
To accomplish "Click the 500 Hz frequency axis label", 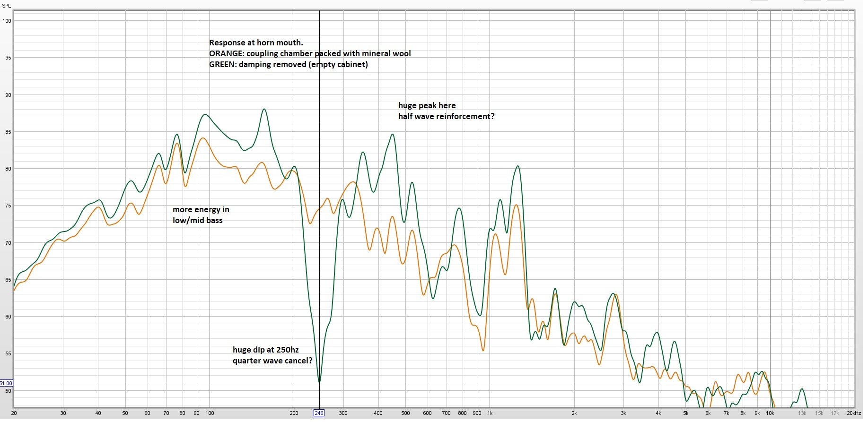I will 406,413.
